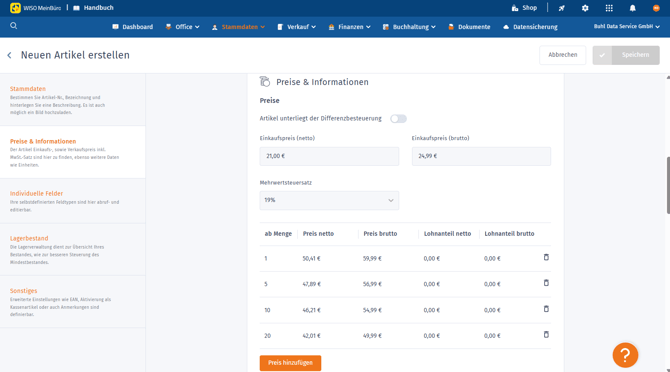Delete the price row for quantity 20

click(x=546, y=335)
